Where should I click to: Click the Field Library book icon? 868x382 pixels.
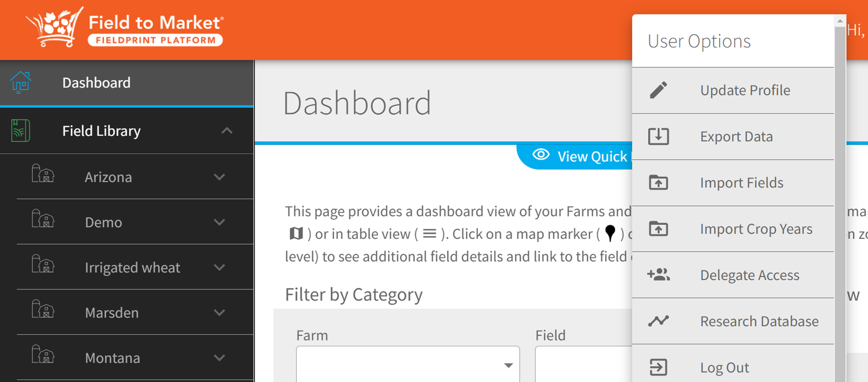click(20, 130)
